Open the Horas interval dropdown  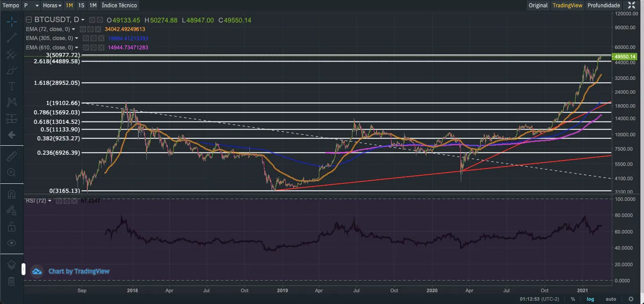[x=52, y=5]
